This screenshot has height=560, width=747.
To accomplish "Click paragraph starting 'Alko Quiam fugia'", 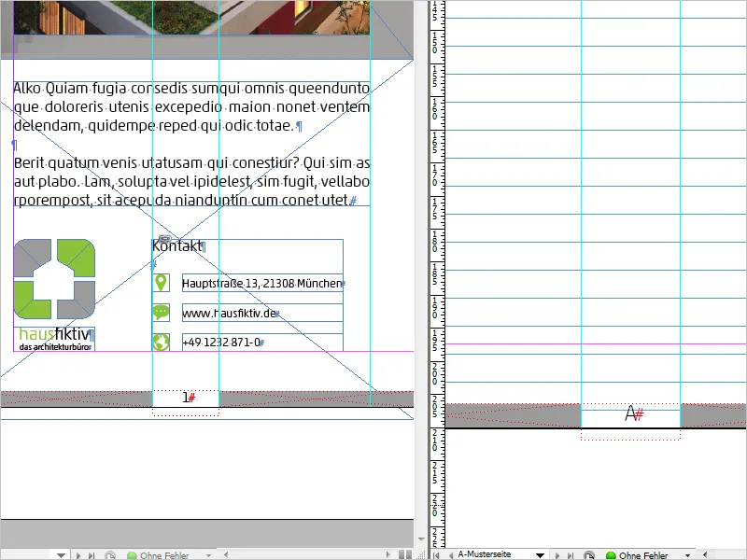I will click(x=191, y=106).
